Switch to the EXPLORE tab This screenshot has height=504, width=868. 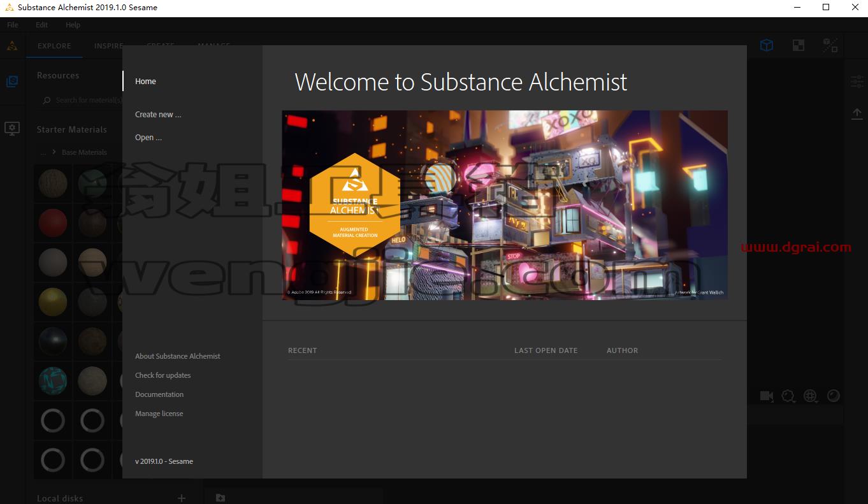tap(54, 46)
